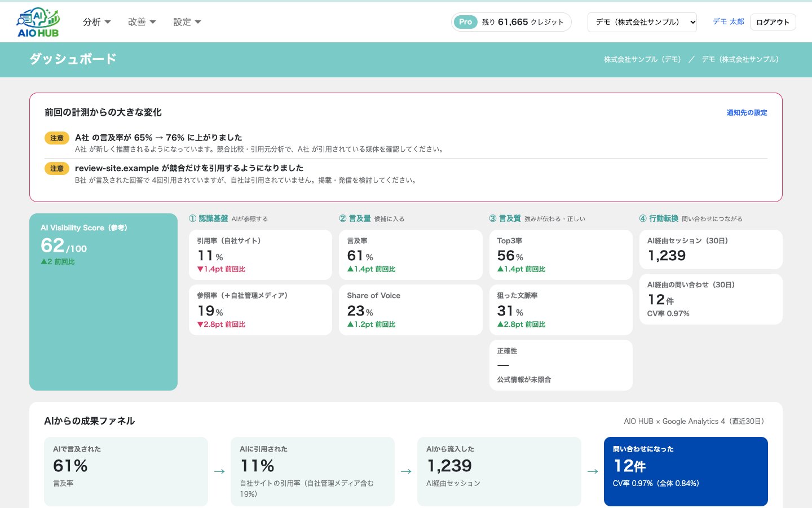Open the デモ 太郎 profile link
The height and width of the screenshot is (508, 812).
(729, 21)
